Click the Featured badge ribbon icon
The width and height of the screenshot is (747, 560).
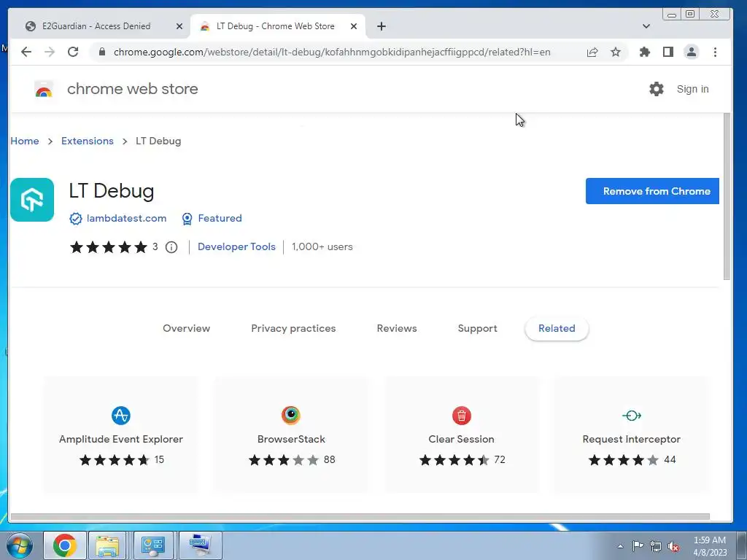(187, 219)
